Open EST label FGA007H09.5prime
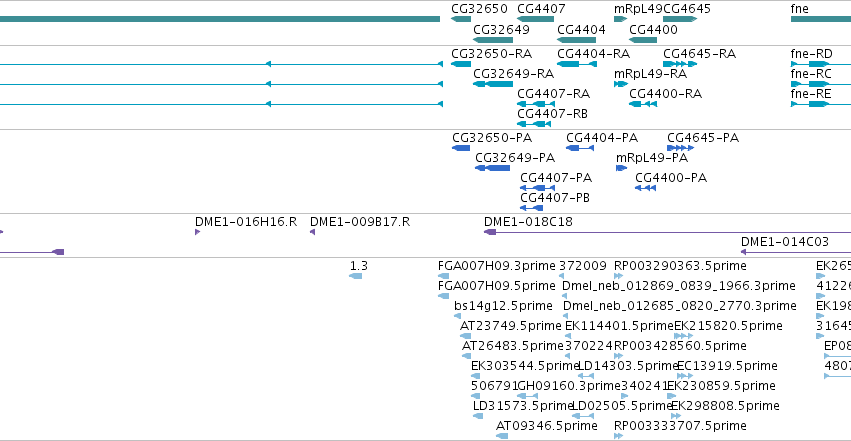The image size is (851, 441). [x=497, y=286]
